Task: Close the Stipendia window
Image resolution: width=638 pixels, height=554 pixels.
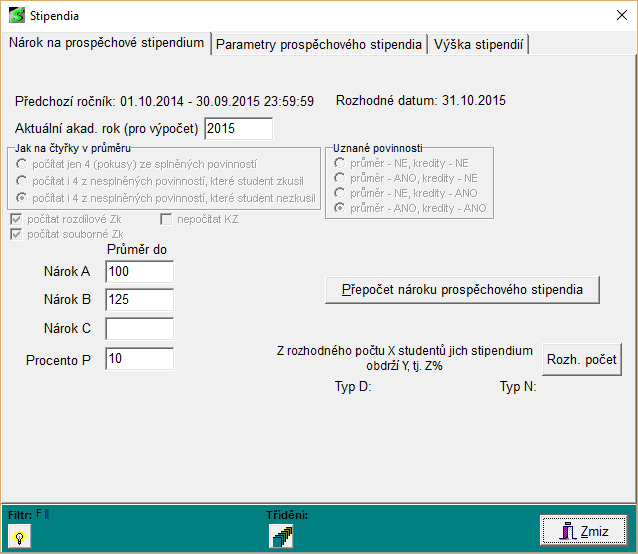Action: click(614, 16)
